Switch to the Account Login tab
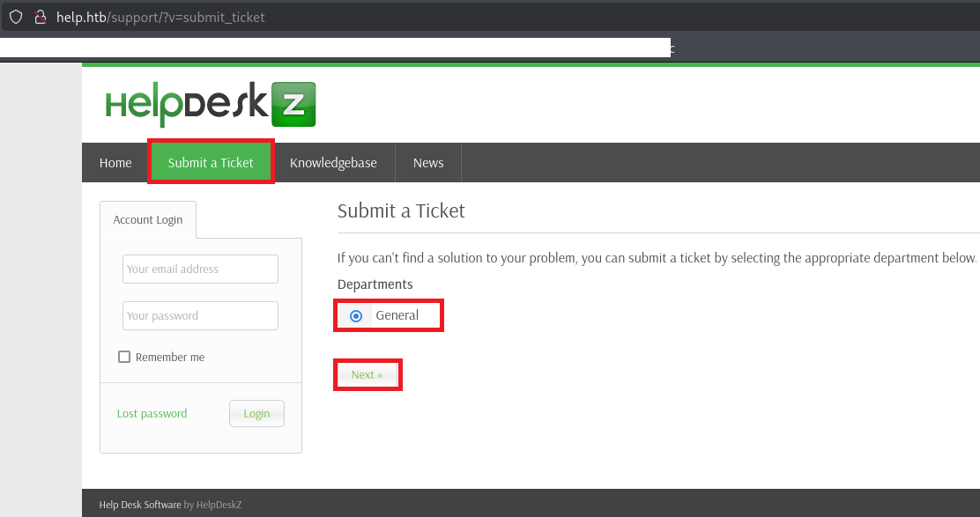Image resolution: width=980 pixels, height=517 pixels. (148, 220)
